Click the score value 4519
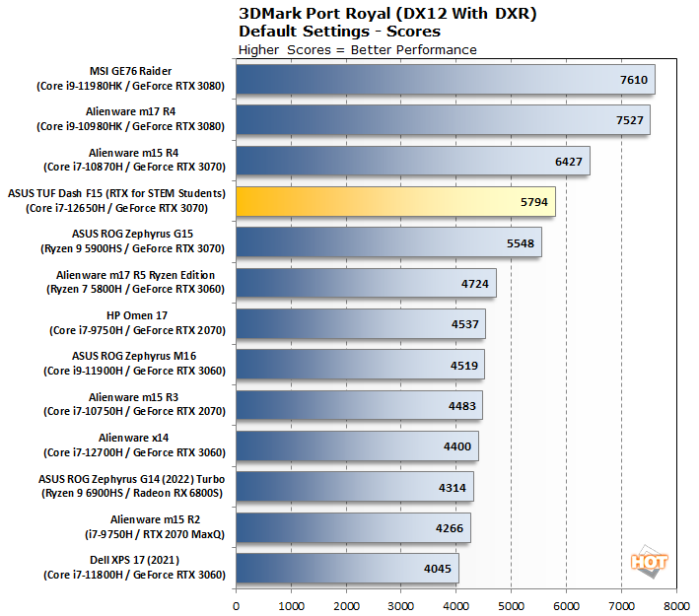This screenshot has height=616, width=699. coord(464,366)
